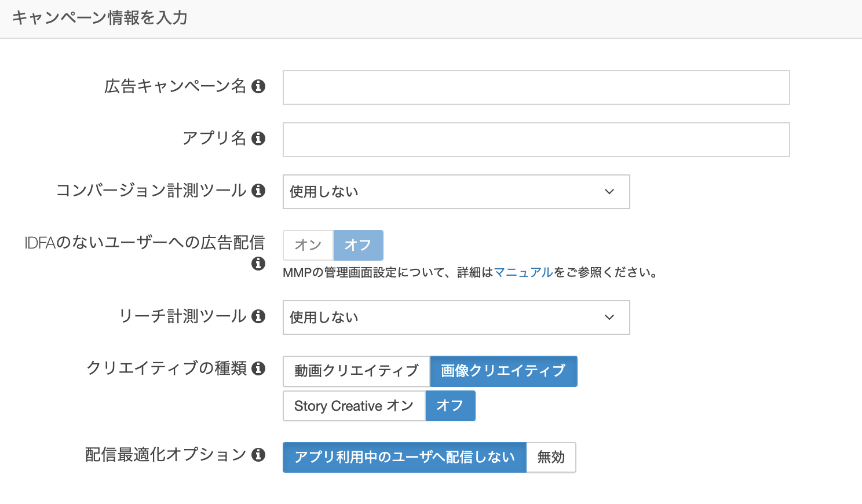
Task: Click info icon beside リーチ計測ツール
Action: (258, 316)
